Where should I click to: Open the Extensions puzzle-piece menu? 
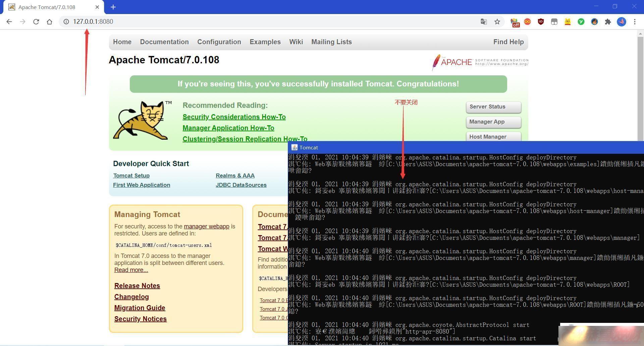(608, 21)
